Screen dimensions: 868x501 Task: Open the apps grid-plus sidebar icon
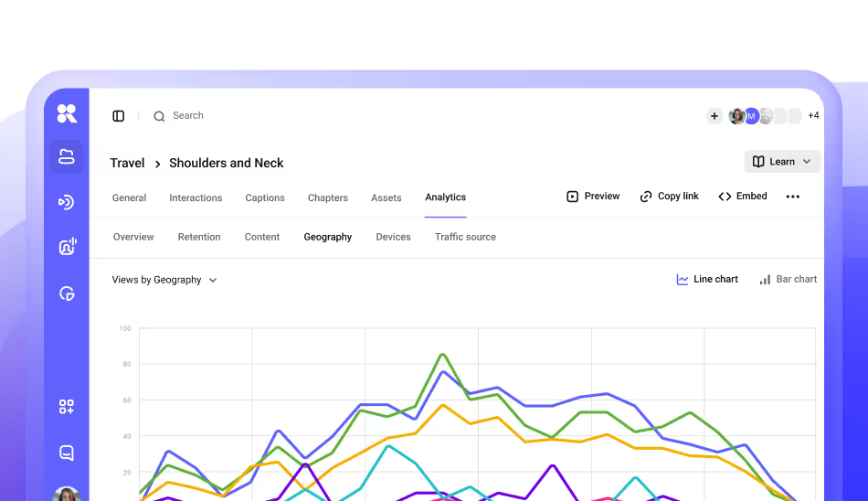pos(67,407)
